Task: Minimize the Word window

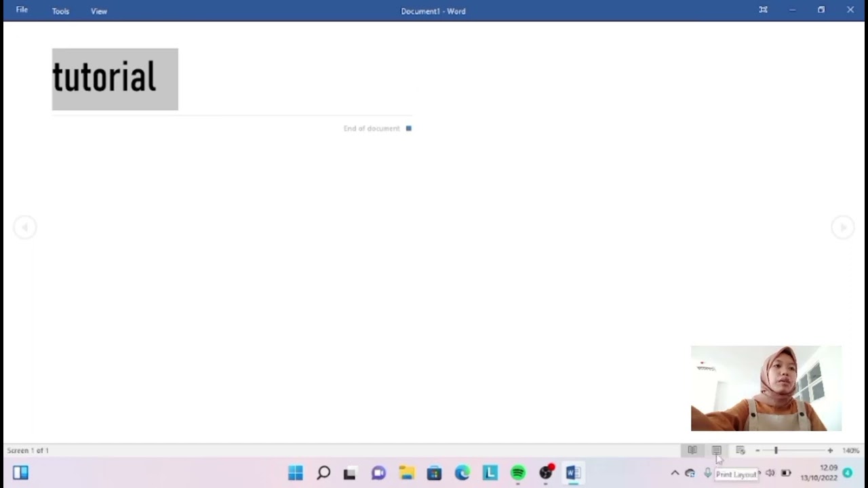Action: click(792, 10)
